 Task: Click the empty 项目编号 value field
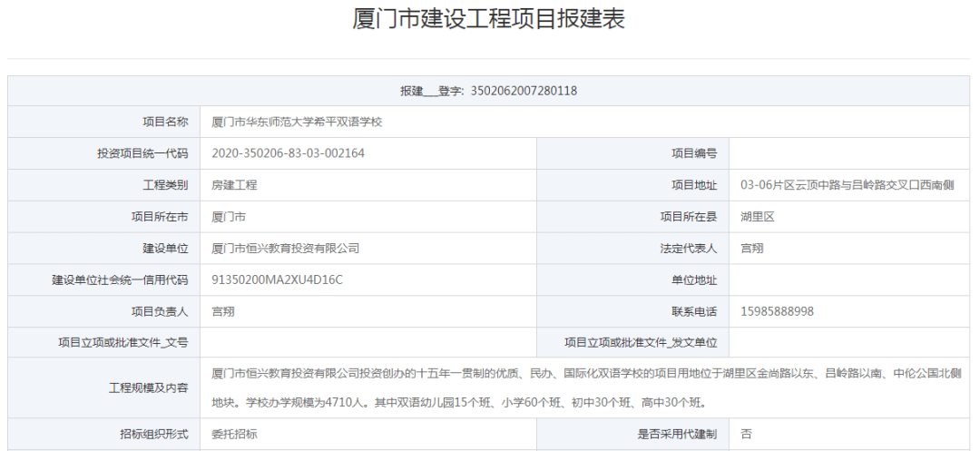[x=849, y=153]
